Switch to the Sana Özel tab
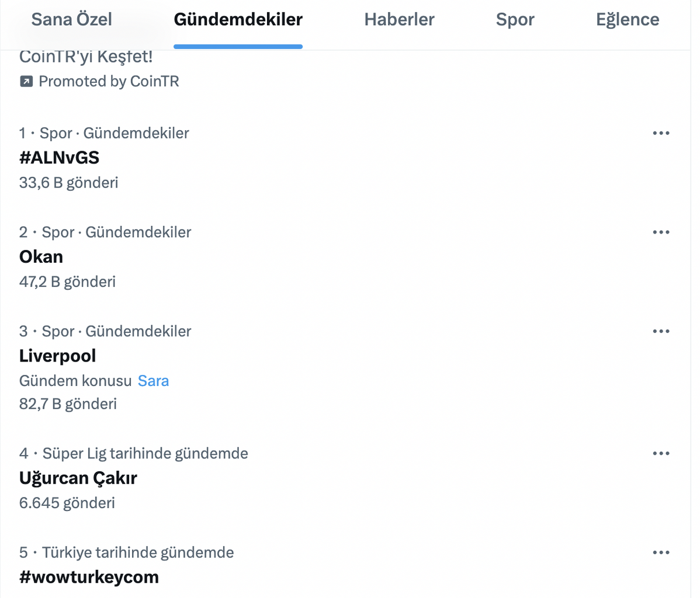The image size is (700, 598). [x=71, y=20]
